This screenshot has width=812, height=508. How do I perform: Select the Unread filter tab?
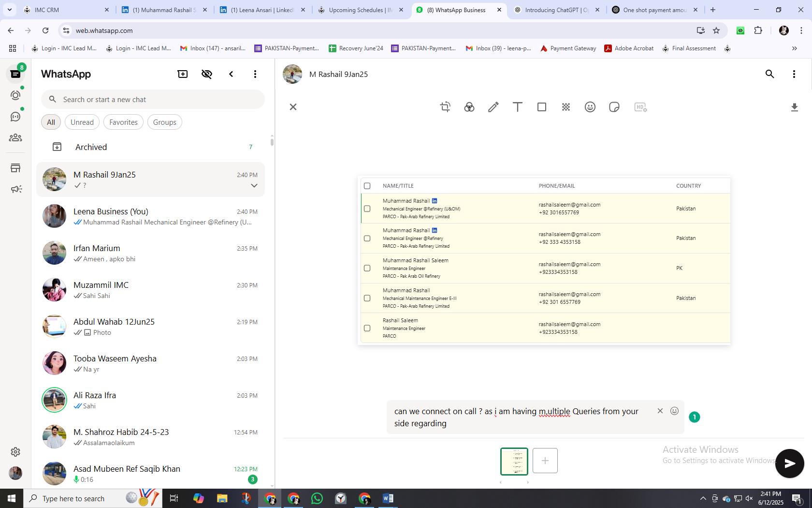click(82, 122)
